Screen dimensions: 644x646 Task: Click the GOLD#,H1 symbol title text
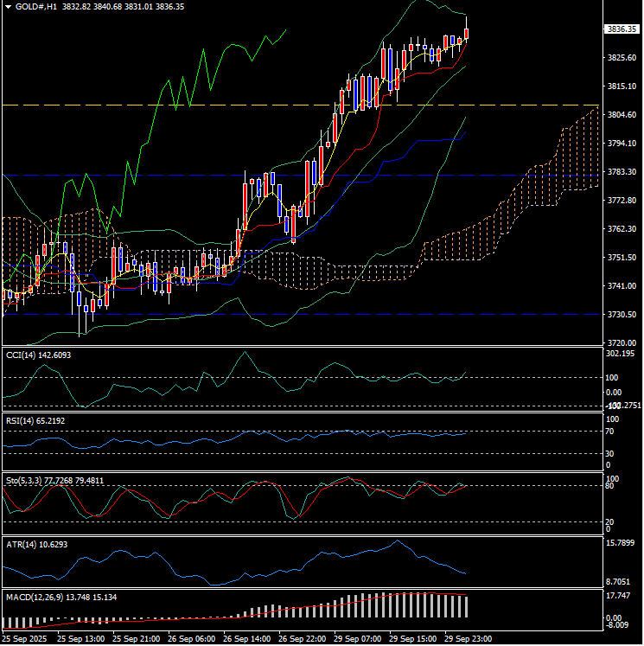click(37, 6)
